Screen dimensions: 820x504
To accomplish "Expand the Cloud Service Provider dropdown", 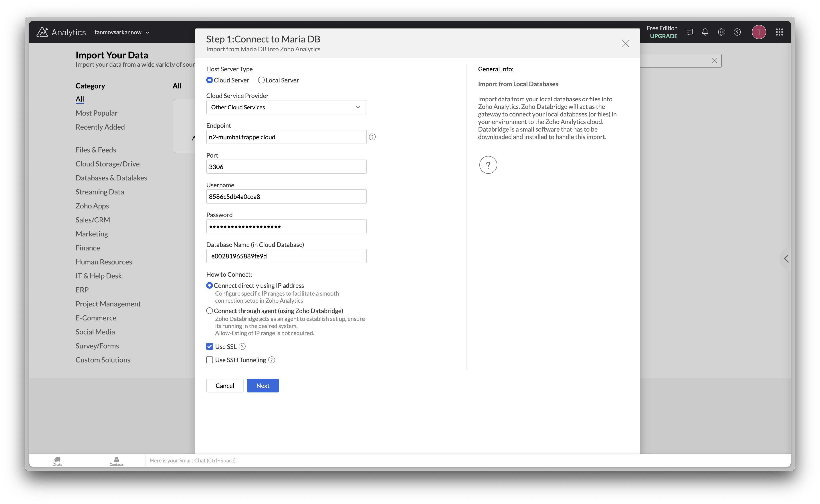I will tap(286, 107).
